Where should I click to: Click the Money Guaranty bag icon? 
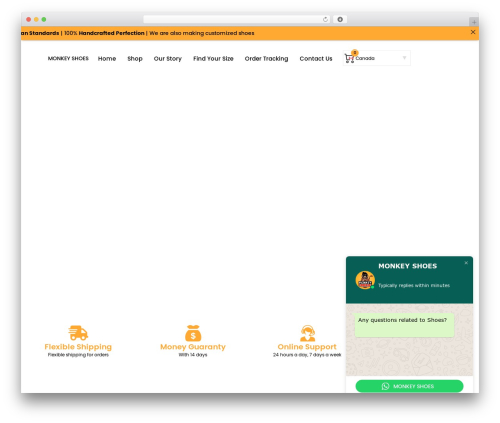click(193, 333)
